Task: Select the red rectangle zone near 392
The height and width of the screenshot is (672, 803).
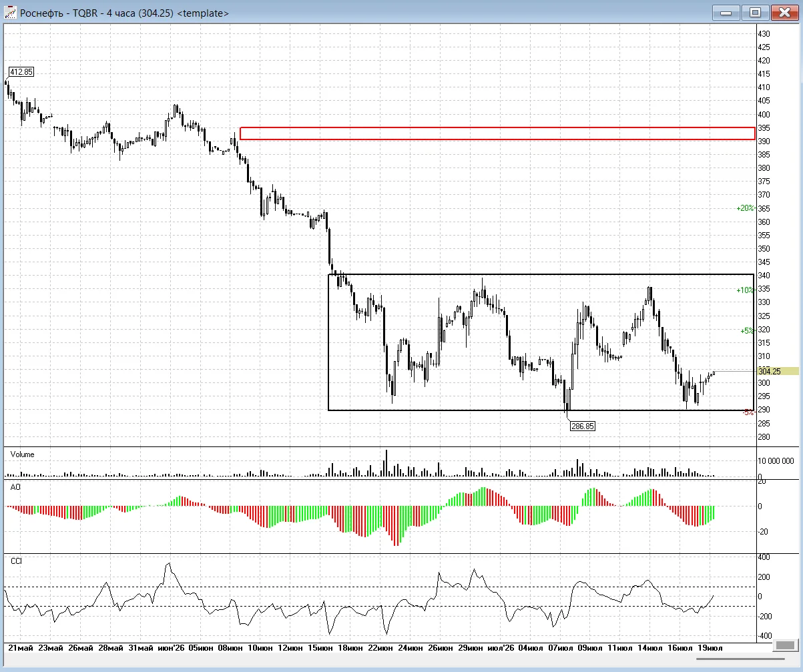Action: pyautogui.click(x=497, y=133)
